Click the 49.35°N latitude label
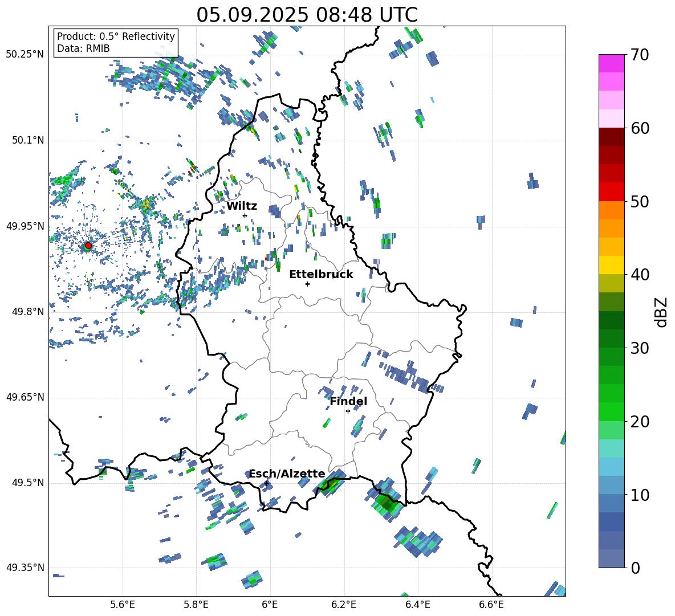This screenshot has width=675, height=616. tap(25, 568)
